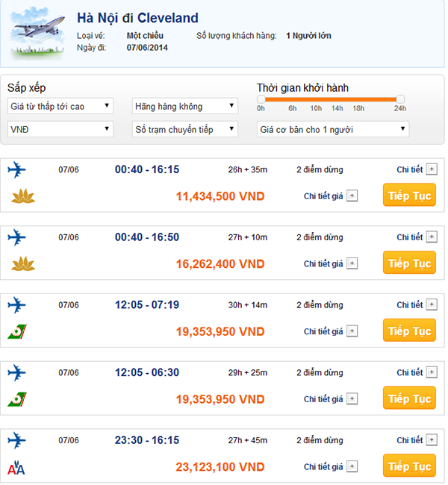
Task: Expand Chi tiết plus box on the 23:30 - 16:15 flight
Action: point(432,439)
